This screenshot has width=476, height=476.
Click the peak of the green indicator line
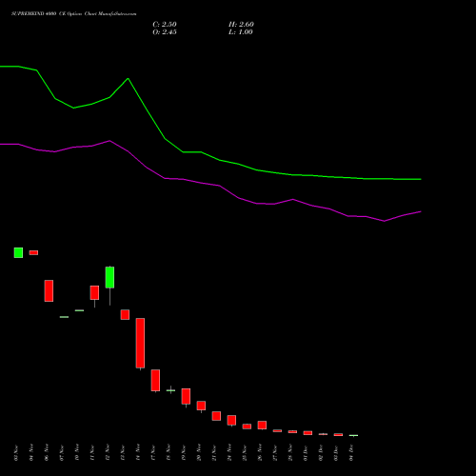[128, 78]
